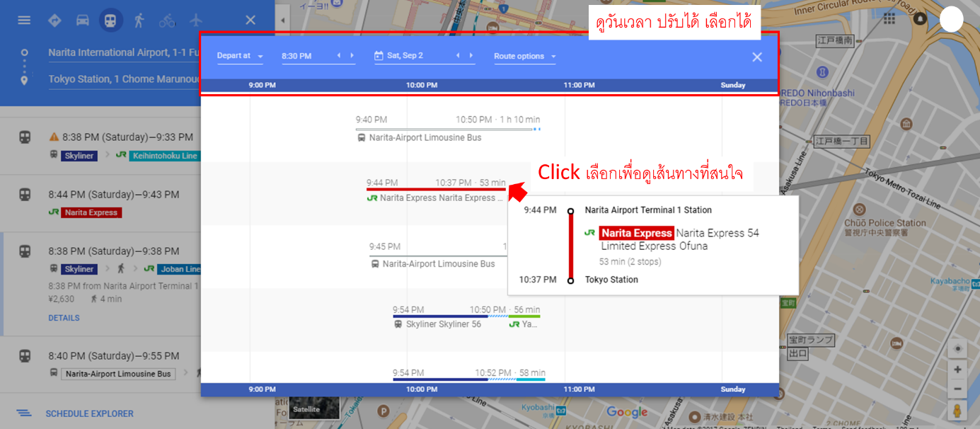
Task: Switch to walking directions mode
Action: pos(139,21)
